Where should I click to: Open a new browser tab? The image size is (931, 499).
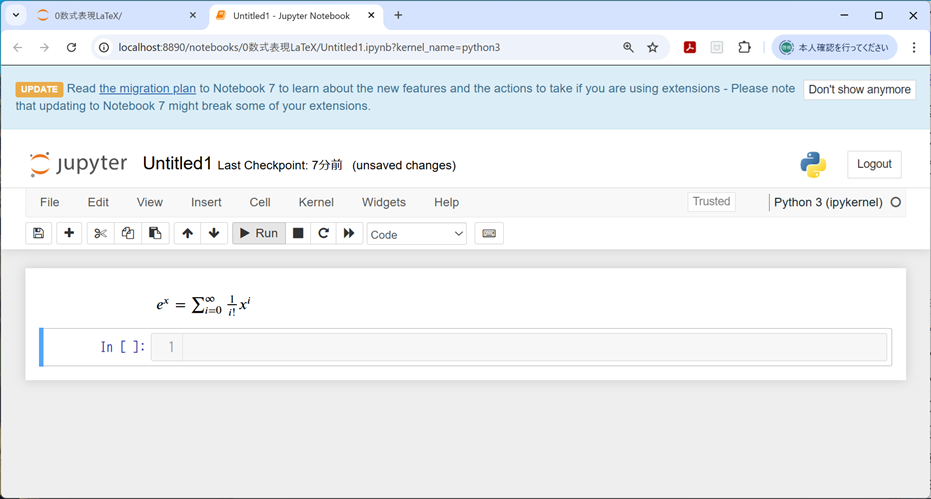[x=398, y=15]
